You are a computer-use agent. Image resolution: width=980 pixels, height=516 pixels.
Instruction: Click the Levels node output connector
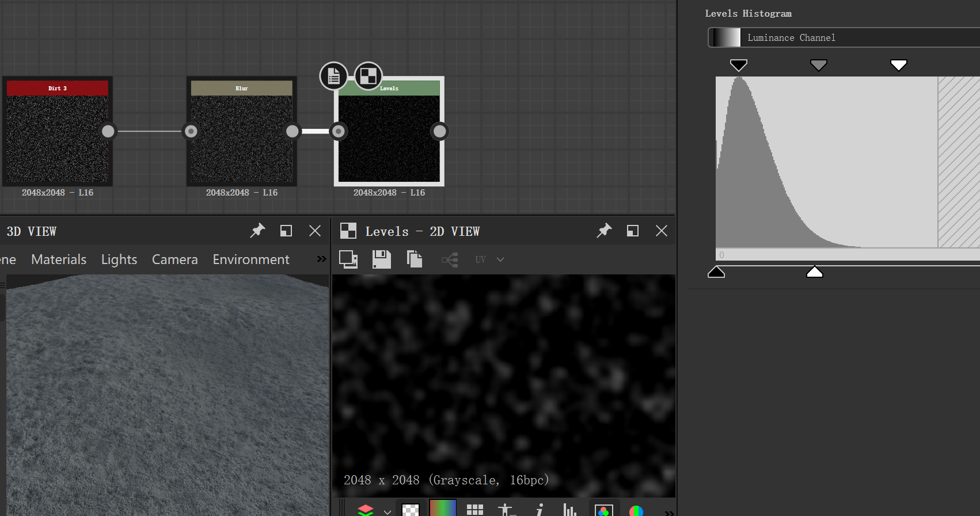tap(440, 131)
